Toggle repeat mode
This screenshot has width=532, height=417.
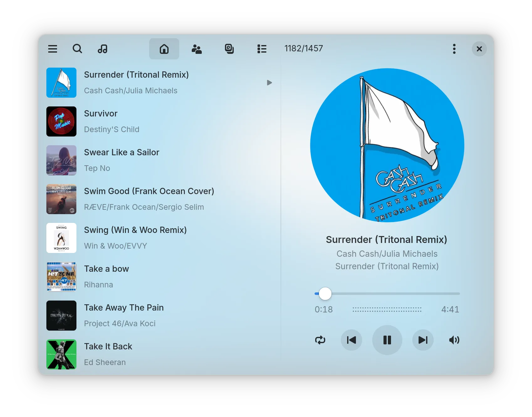[320, 340]
